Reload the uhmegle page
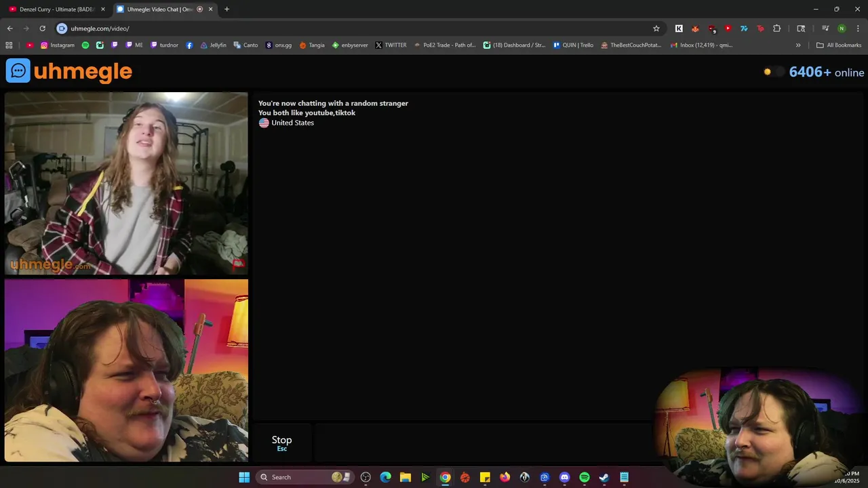The width and height of the screenshot is (868, 488). (42, 28)
